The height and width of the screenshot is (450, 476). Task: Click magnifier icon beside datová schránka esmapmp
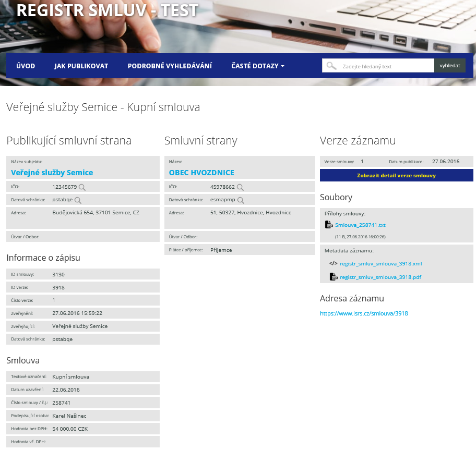(241, 200)
